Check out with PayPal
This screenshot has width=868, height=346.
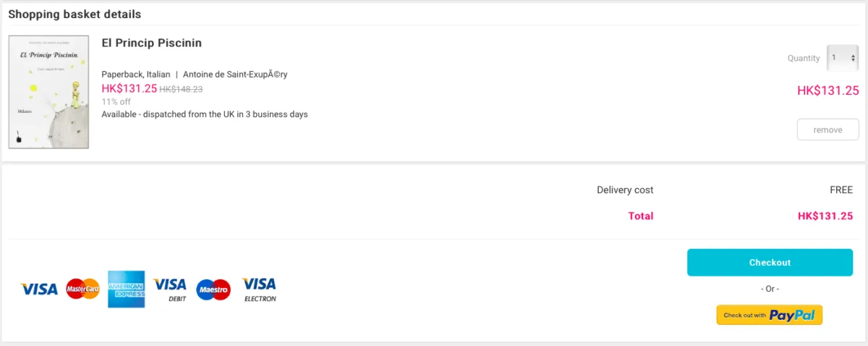[770, 315]
